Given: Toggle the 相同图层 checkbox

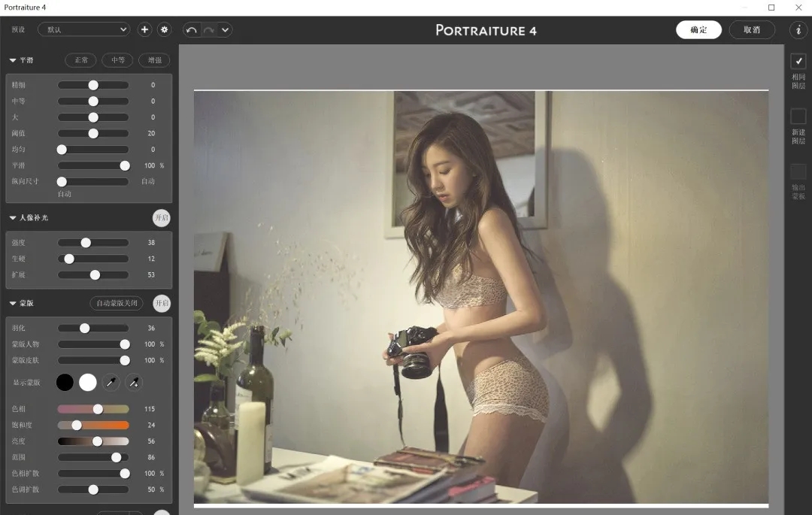Looking at the screenshot, I should [798, 62].
